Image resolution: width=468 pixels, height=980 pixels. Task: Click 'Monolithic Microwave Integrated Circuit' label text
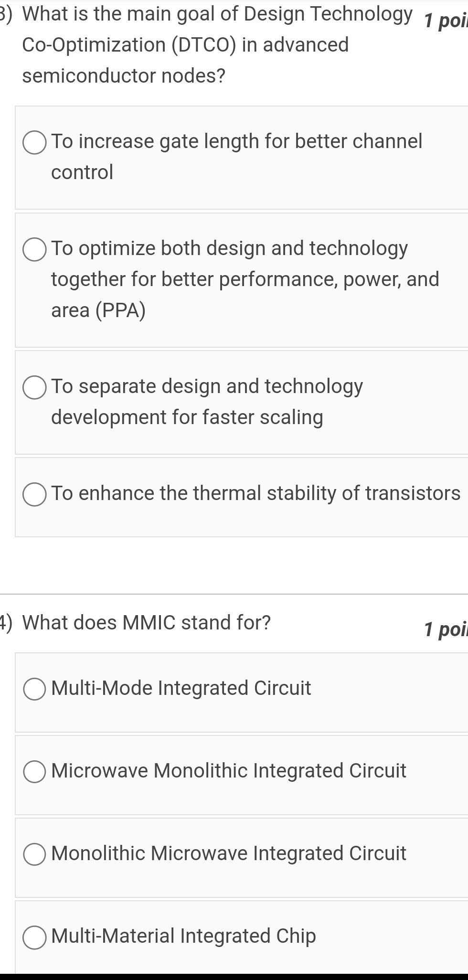coord(228,853)
